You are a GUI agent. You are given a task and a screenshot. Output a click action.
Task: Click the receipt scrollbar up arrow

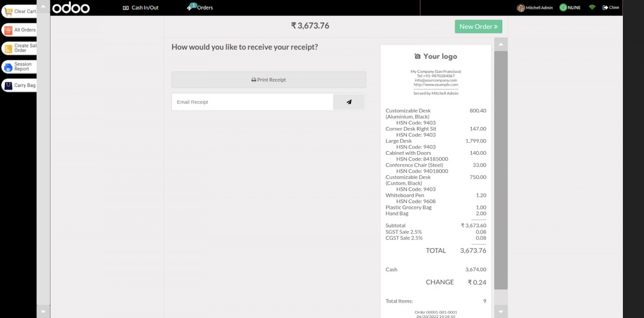click(500, 45)
